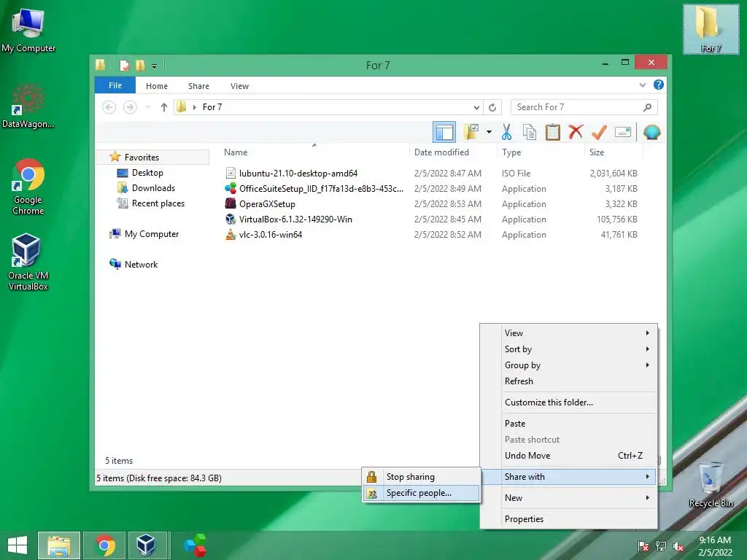Click the red X Delete icon

click(x=576, y=131)
